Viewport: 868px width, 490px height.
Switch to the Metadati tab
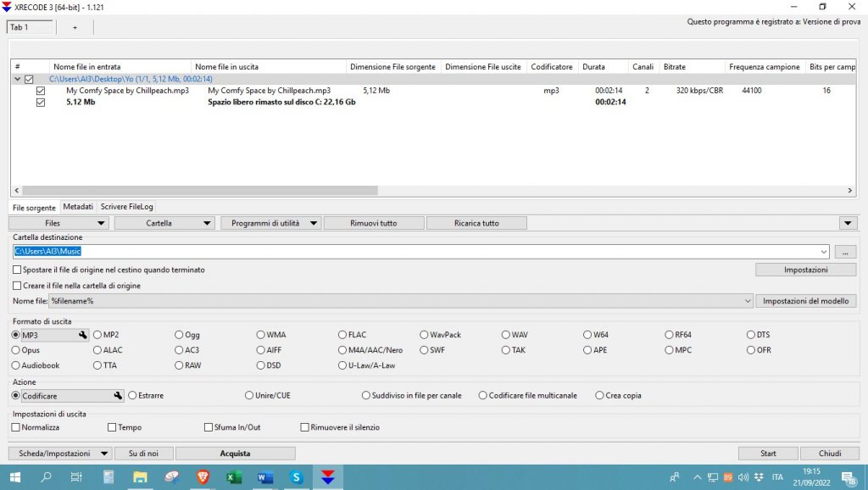(x=78, y=207)
